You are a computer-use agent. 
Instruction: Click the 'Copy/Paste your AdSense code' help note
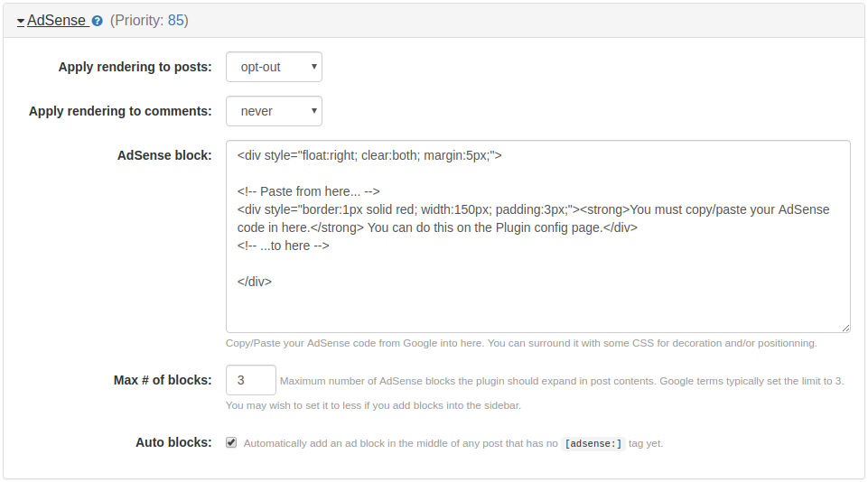[x=521, y=343]
